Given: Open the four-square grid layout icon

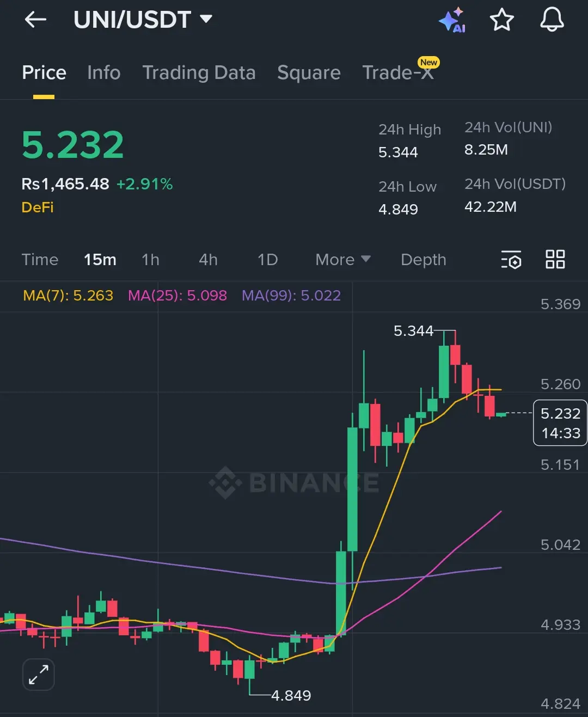Looking at the screenshot, I should (x=555, y=259).
